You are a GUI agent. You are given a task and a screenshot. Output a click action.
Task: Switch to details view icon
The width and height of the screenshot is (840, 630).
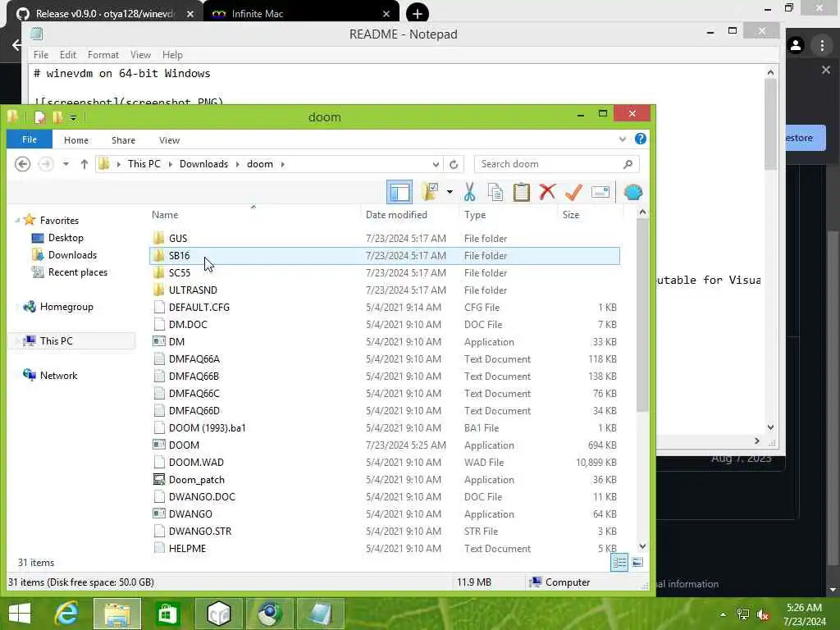(619, 562)
